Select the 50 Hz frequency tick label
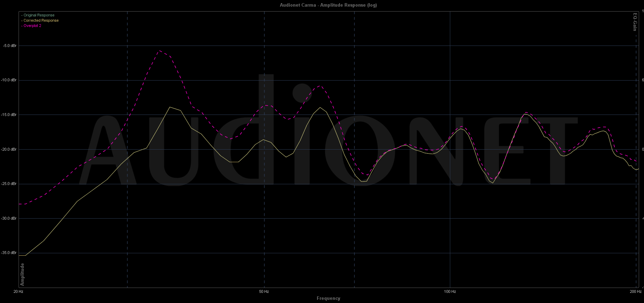644x303 pixels. point(264,291)
